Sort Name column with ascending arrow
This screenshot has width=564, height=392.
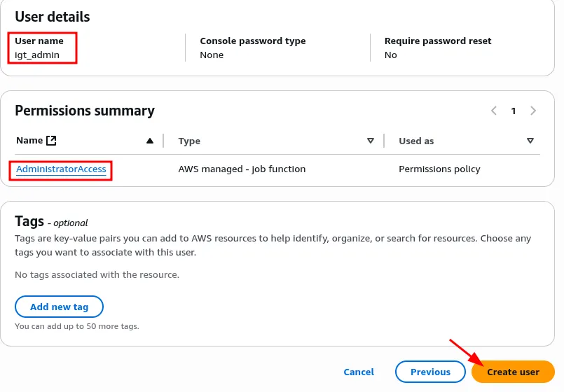click(x=149, y=141)
